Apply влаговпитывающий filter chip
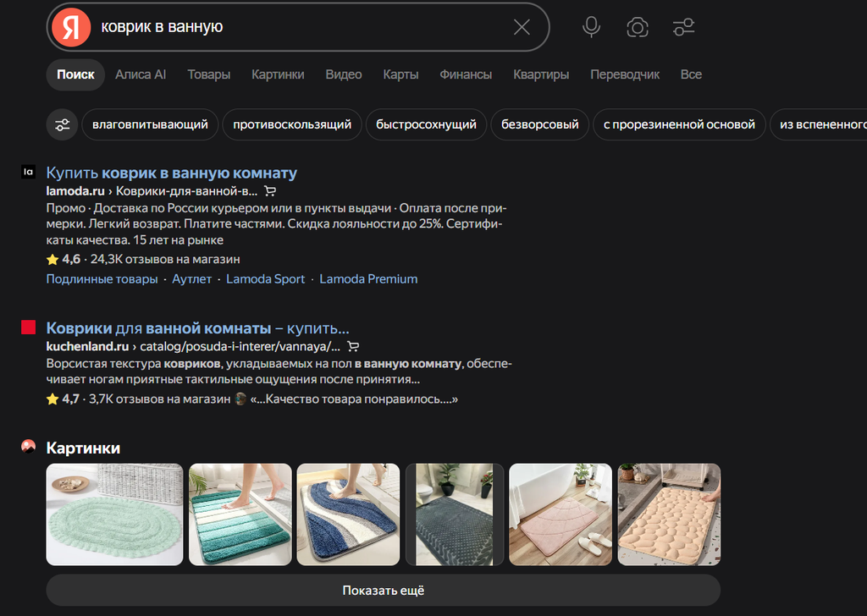This screenshot has height=616, width=867. [x=150, y=125]
